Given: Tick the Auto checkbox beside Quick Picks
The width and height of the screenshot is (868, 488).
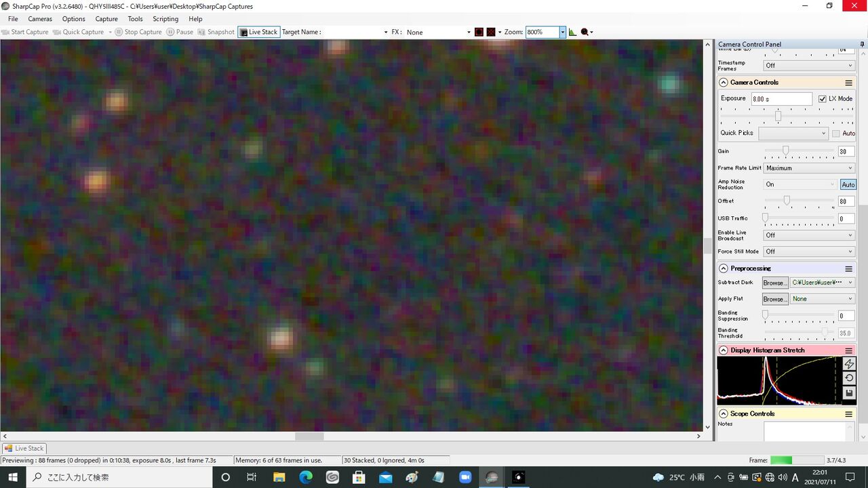Looking at the screenshot, I should [836, 134].
